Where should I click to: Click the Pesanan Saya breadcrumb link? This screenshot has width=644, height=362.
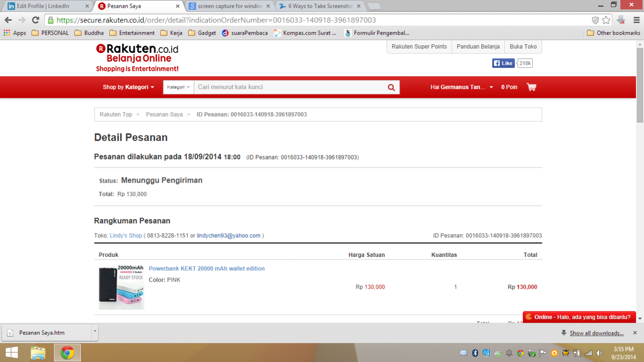click(x=164, y=115)
